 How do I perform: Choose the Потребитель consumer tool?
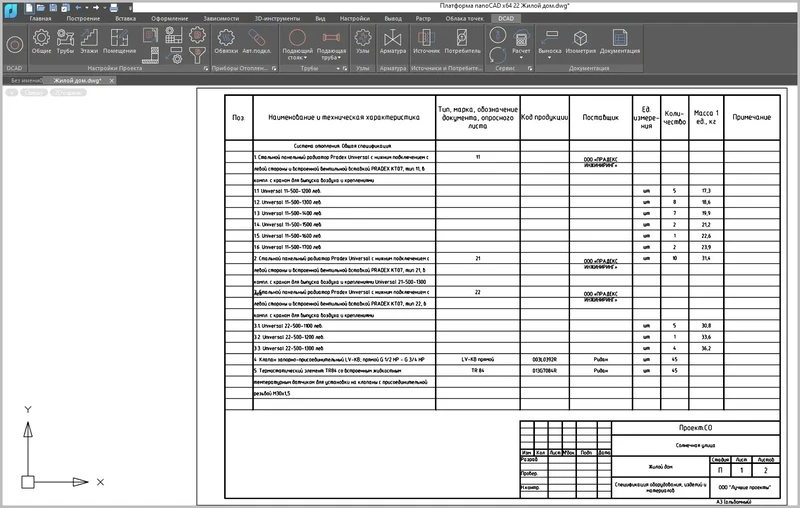point(462,40)
